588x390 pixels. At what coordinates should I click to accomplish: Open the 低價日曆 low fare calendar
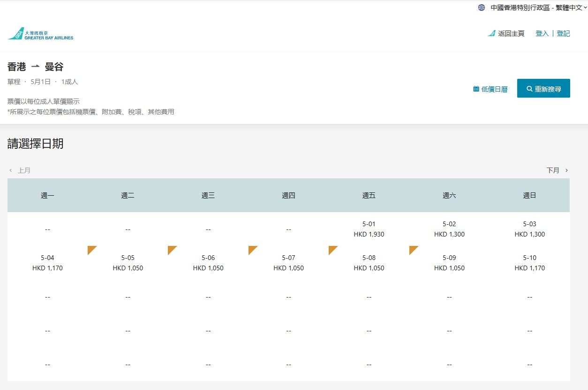pos(494,89)
